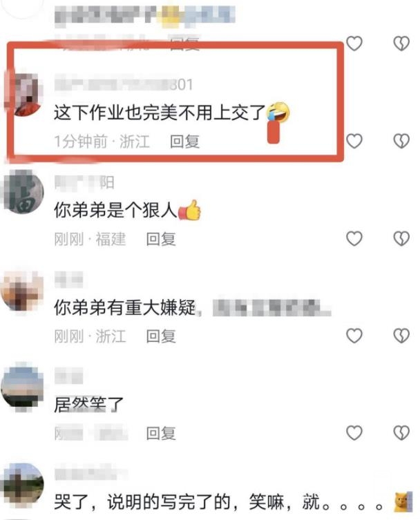Open avatar of 你弟弟是个狠人 commenter

click(x=23, y=192)
